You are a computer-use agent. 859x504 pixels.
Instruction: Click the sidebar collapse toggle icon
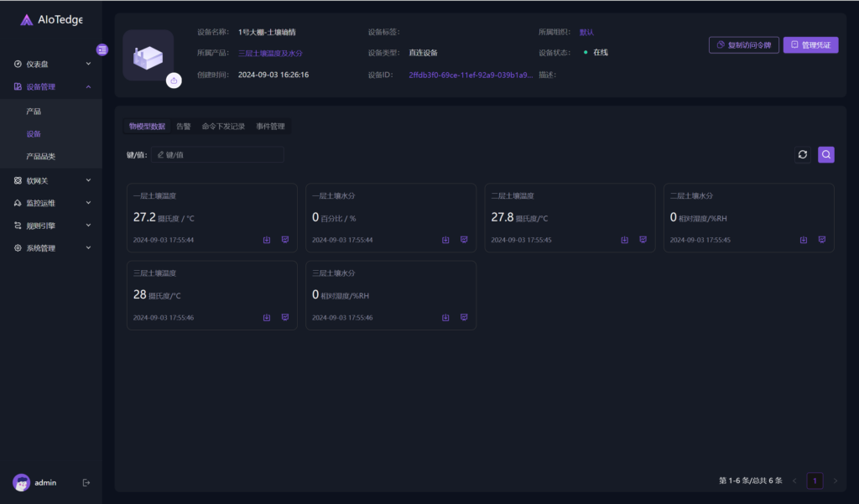pos(102,49)
